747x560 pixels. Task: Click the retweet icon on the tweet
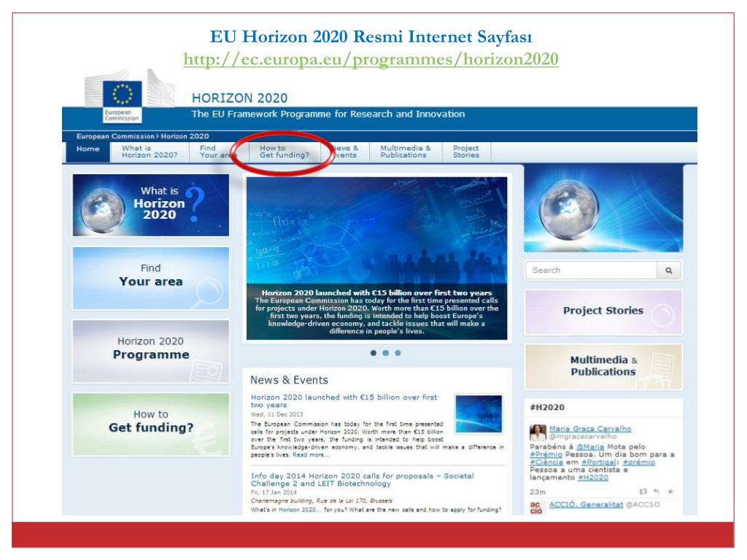(643, 491)
